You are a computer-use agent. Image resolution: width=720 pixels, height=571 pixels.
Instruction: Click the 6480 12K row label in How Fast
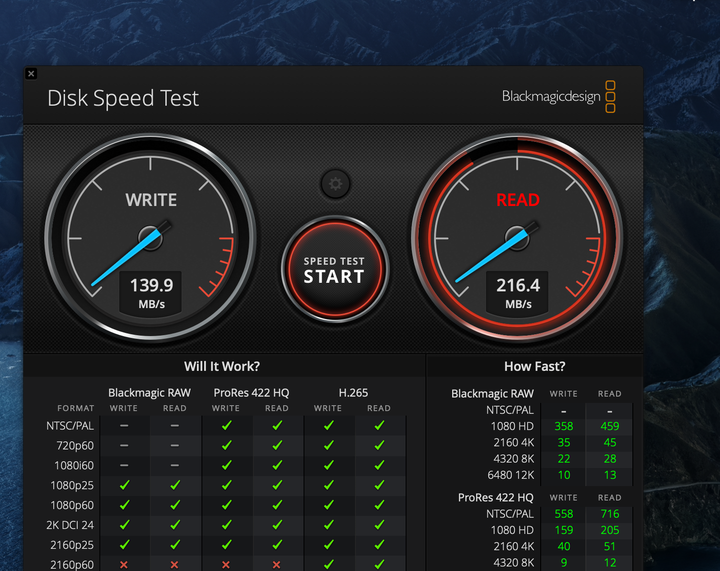pyautogui.click(x=511, y=475)
